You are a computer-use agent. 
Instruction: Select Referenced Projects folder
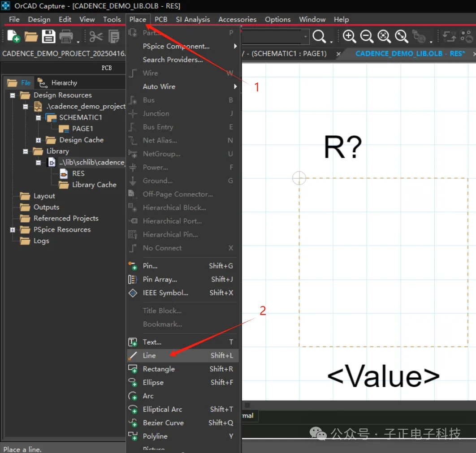click(66, 219)
